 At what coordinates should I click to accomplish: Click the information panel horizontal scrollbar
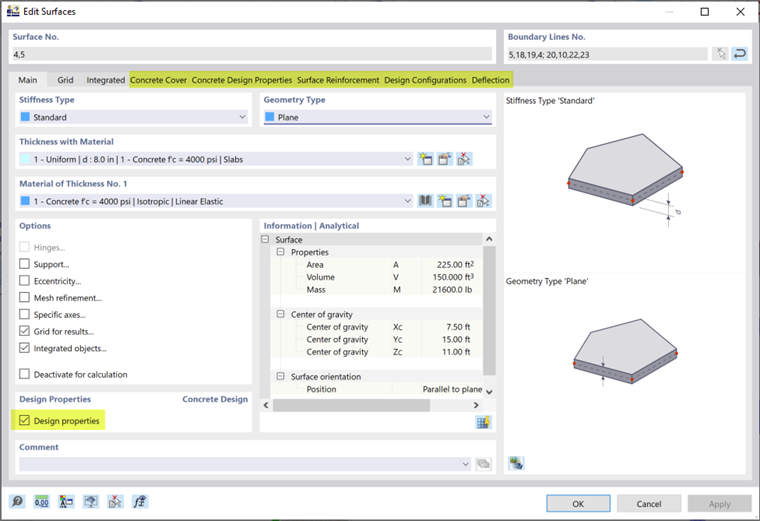[351, 405]
